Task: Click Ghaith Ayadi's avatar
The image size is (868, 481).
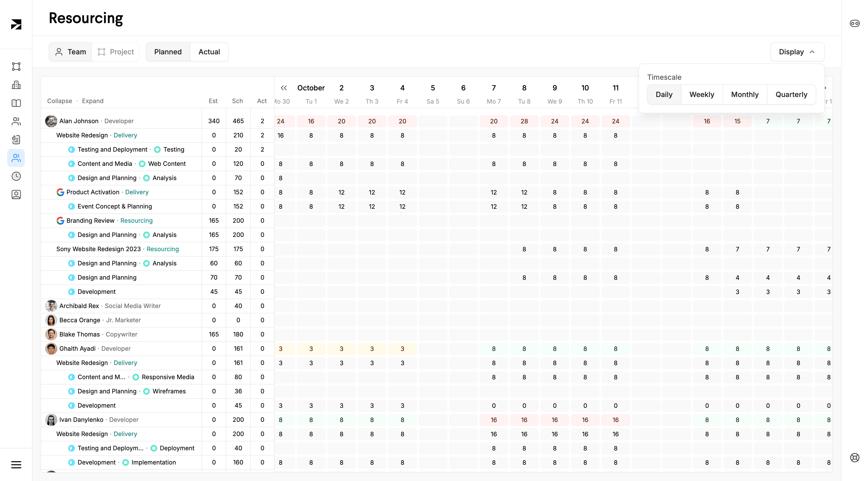Action: [x=51, y=348]
